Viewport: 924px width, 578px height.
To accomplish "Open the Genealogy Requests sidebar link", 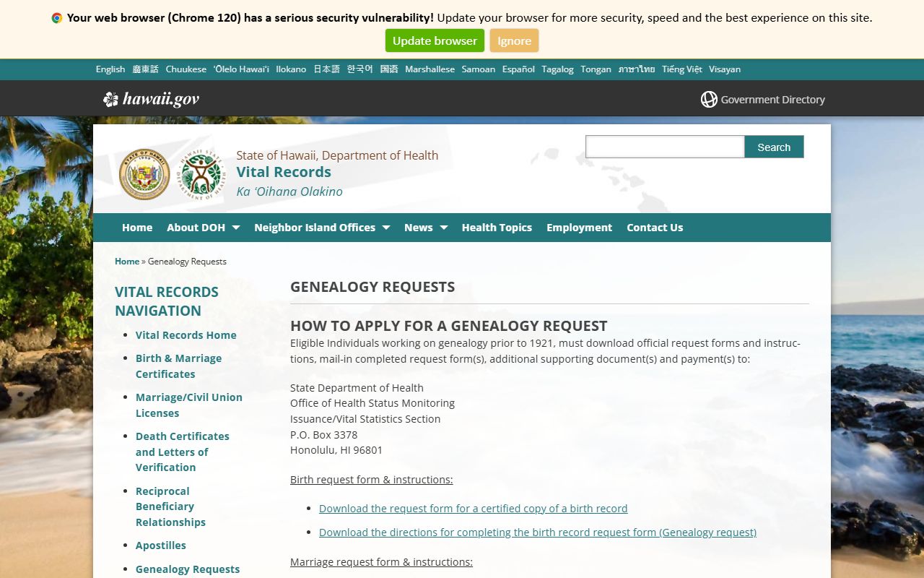I will click(x=188, y=569).
